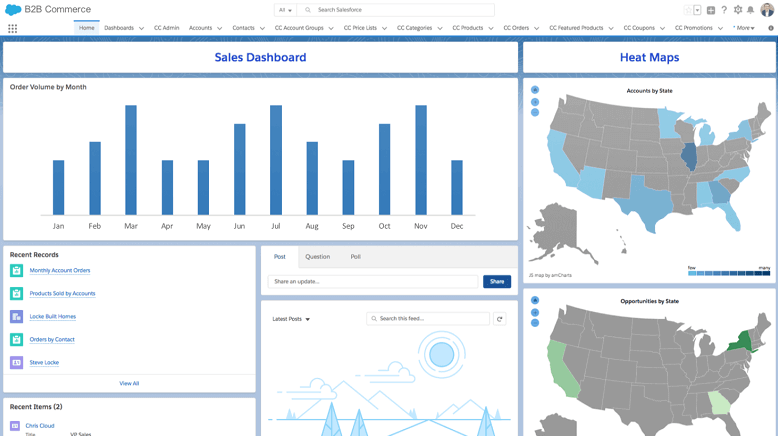Image resolution: width=778 pixels, height=436 pixels.
Task: Open the global actions plus icon
Action: click(711, 10)
